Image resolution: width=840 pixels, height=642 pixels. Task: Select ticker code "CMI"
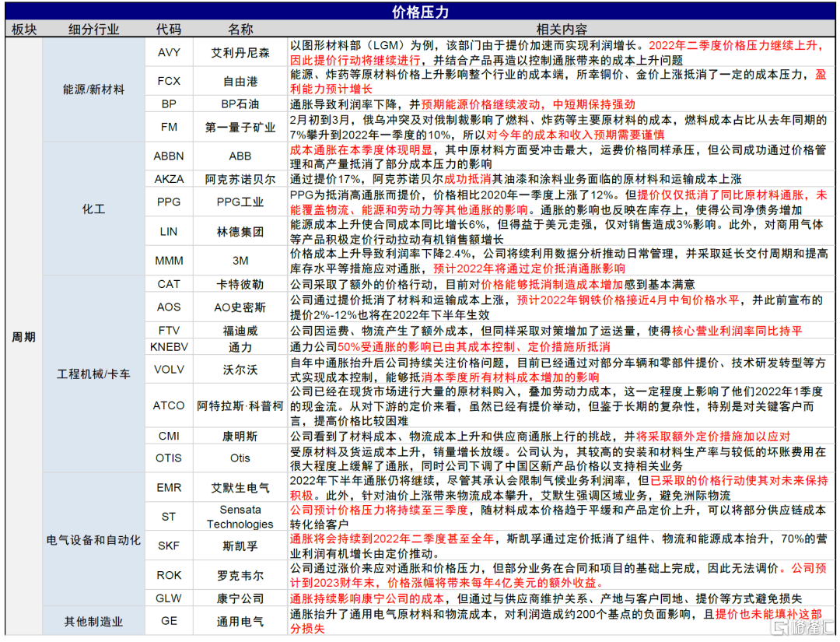(x=169, y=437)
